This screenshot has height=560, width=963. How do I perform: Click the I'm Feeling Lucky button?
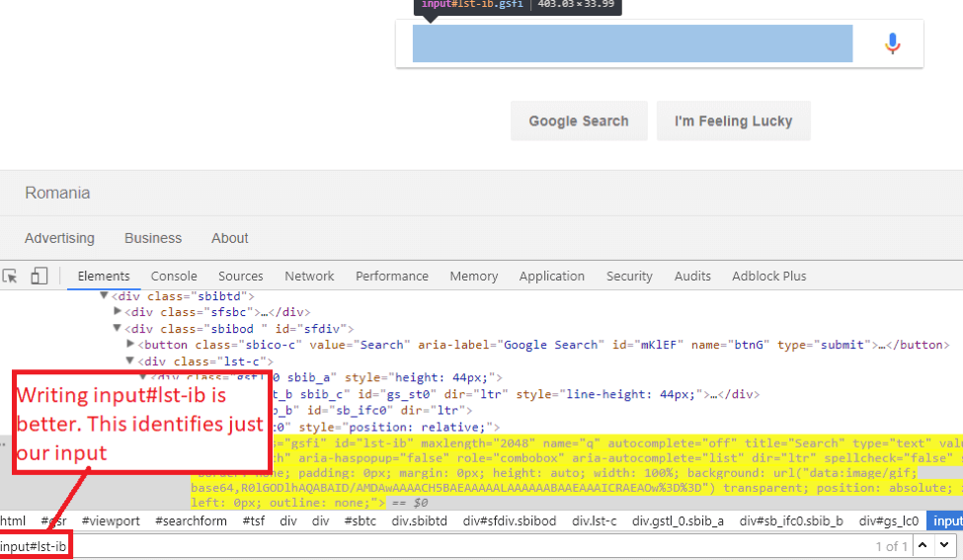[x=733, y=120]
